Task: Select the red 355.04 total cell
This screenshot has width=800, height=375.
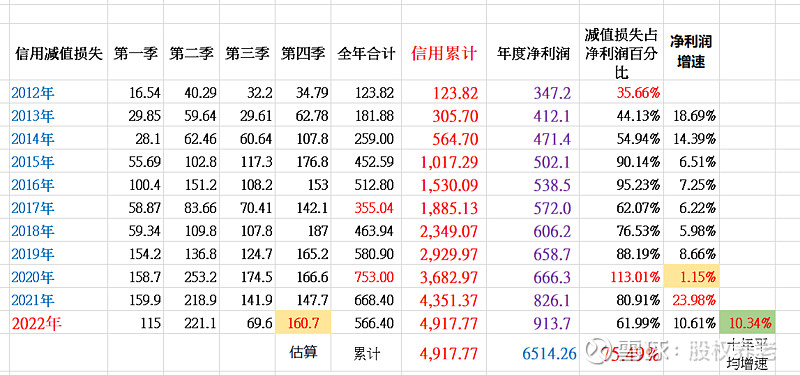Action: 366,208
